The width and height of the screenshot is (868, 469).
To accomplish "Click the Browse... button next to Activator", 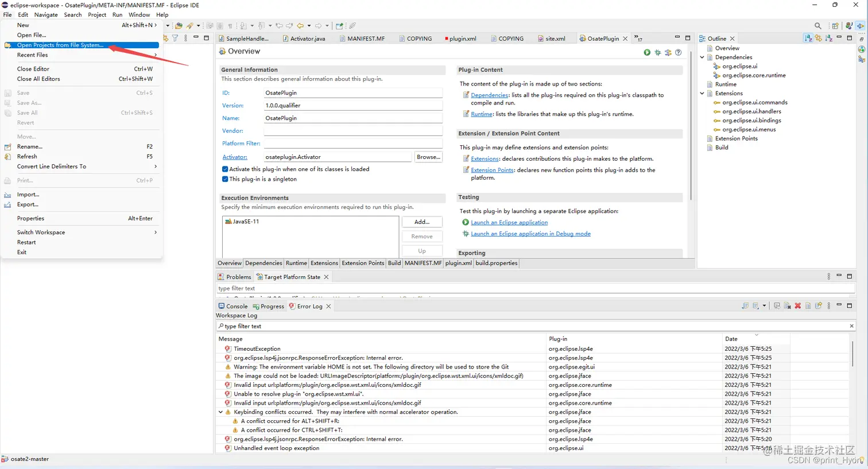I will click(428, 157).
